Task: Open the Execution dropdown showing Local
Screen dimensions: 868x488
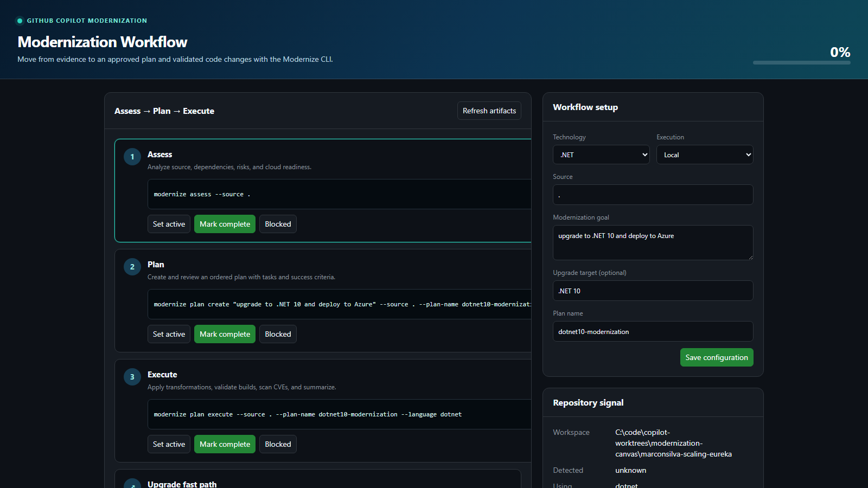Action: tap(705, 155)
